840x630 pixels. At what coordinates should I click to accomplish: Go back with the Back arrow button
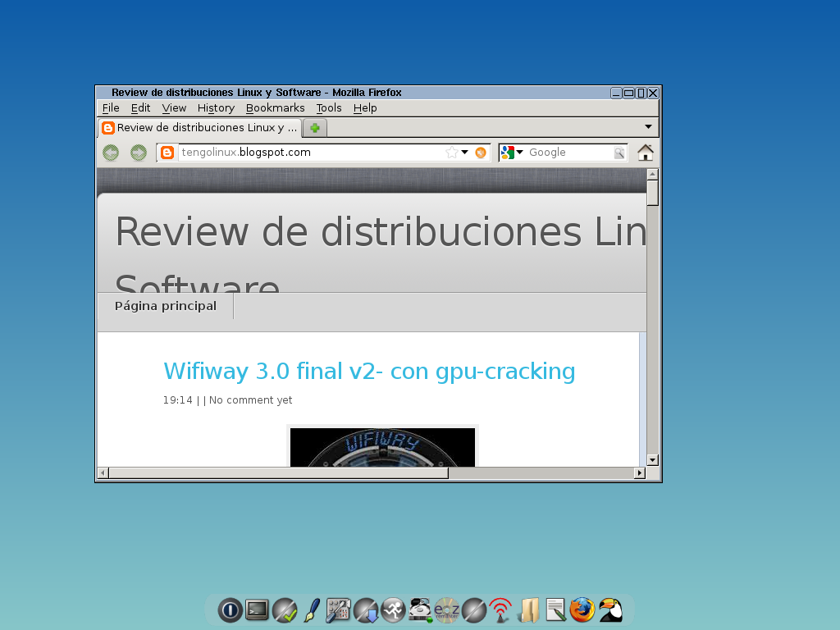coord(111,153)
